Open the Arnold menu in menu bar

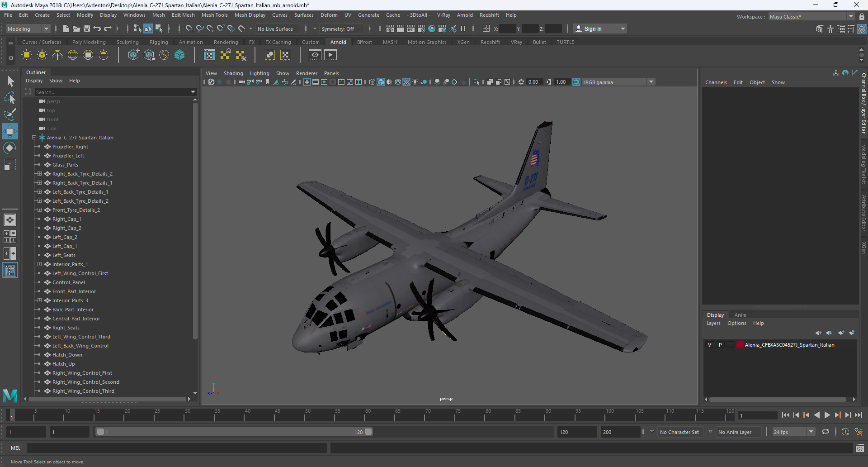click(465, 15)
